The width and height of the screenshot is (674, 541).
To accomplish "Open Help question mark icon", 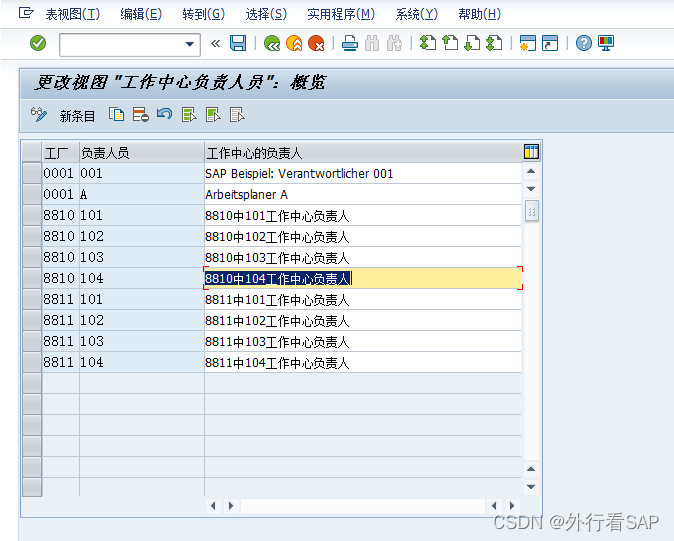I will point(584,43).
